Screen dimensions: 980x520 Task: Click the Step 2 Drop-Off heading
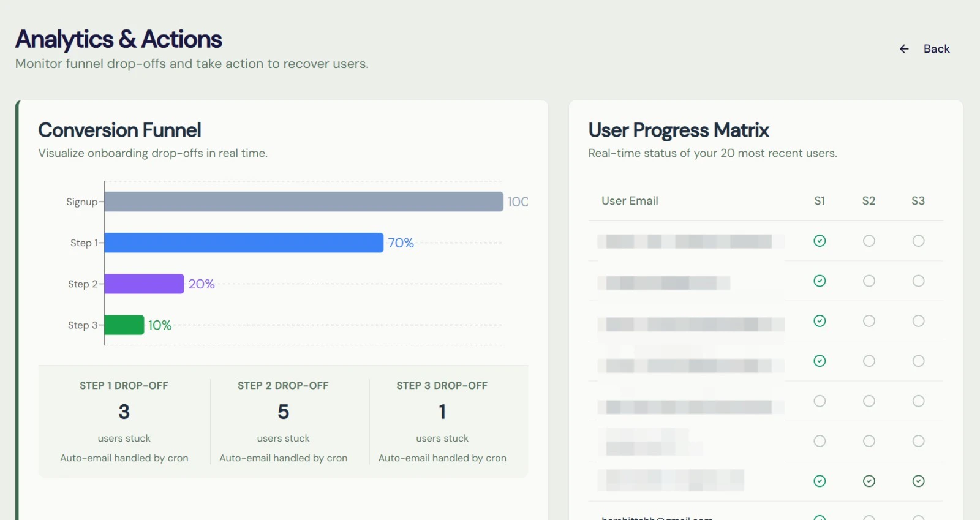pyautogui.click(x=283, y=385)
